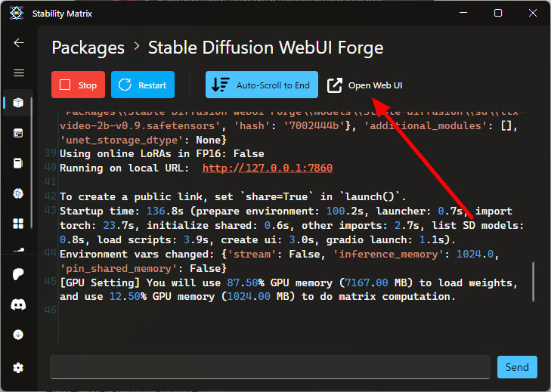Click the 'Startup time: 136.8s' log line

pos(292,225)
